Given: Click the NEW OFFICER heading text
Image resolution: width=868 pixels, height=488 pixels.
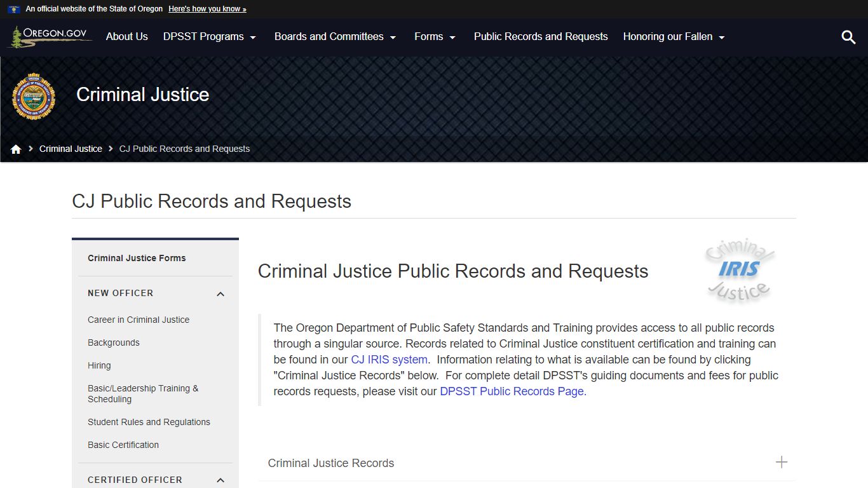Looking at the screenshot, I should (121, 293).
